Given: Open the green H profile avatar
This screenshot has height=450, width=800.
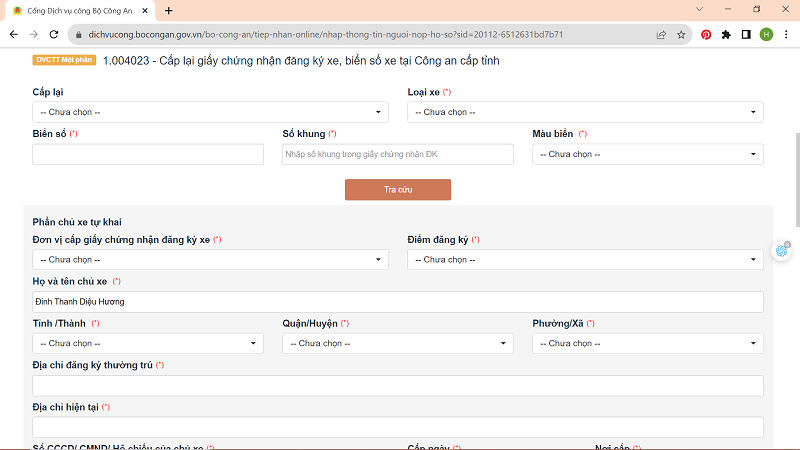Looking at the screenshot, I should click(766, 34).
